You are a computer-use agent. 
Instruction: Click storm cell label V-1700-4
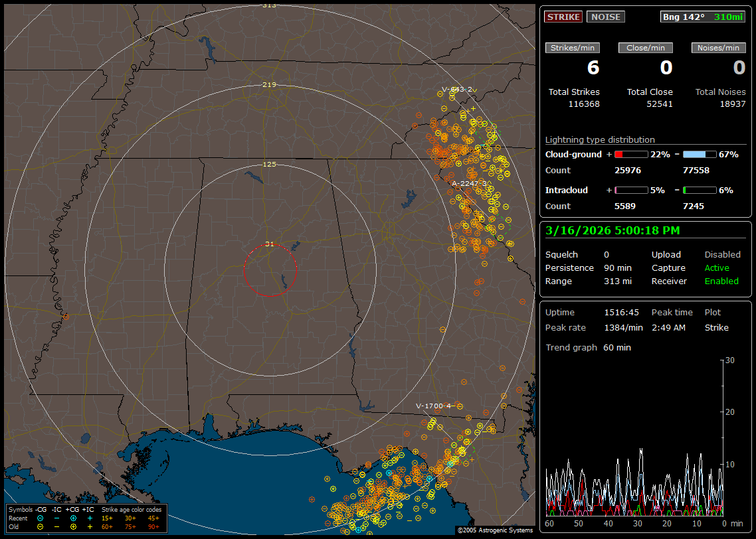(x=433, y=406)
